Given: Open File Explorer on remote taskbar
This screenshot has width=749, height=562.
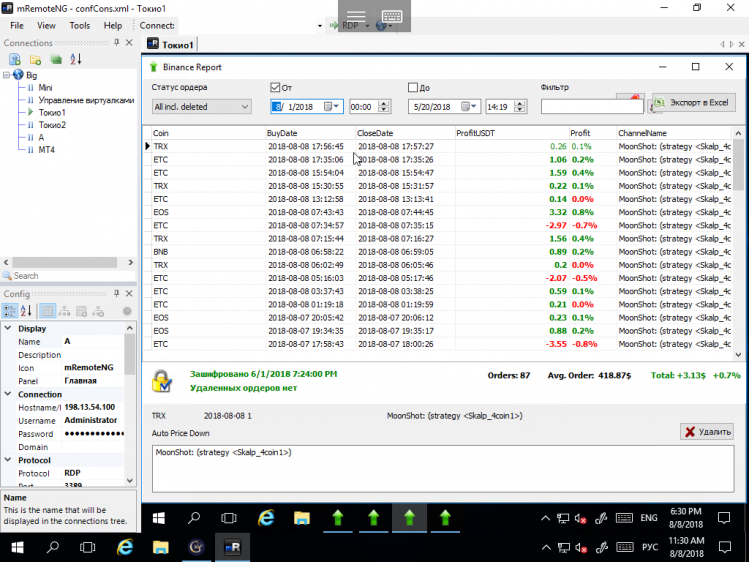Looking at the screenshot, I should point(302,518).
